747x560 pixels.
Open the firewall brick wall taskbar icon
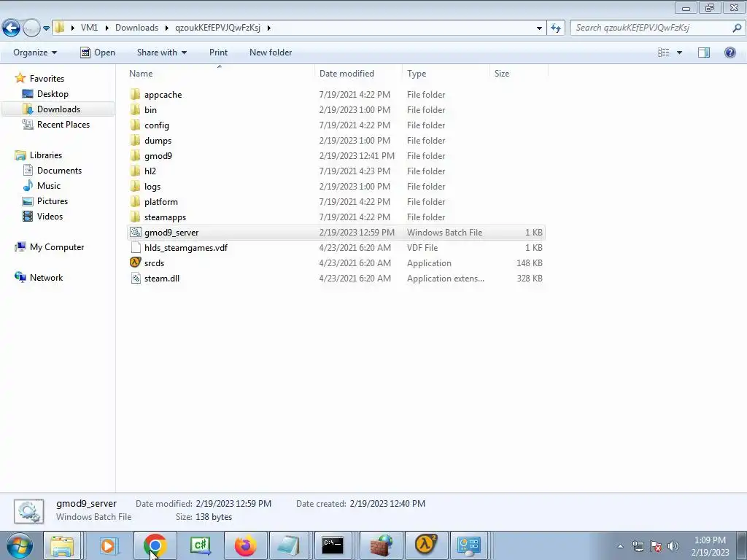click(x=381, y=545)
